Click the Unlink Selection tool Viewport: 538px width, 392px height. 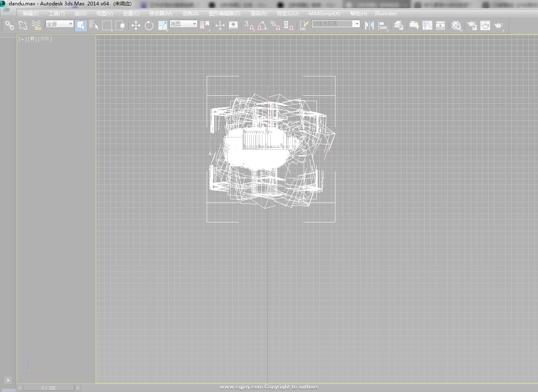point(23,26)
